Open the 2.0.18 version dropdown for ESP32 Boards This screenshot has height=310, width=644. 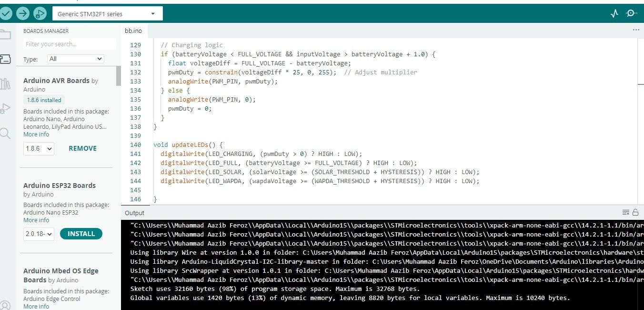pos(39,234)
